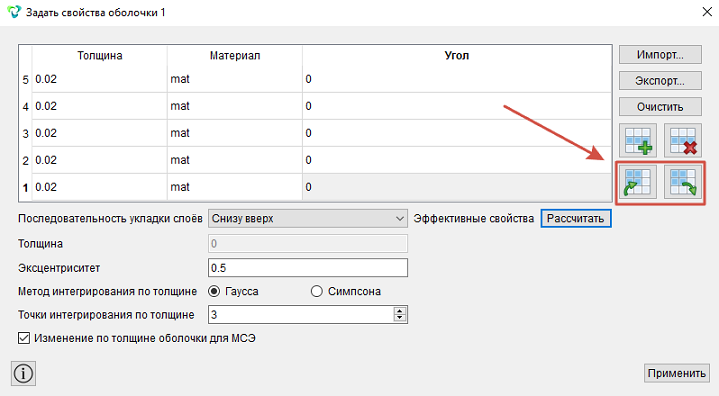Click the Применить button

click(x=677, y=373)
